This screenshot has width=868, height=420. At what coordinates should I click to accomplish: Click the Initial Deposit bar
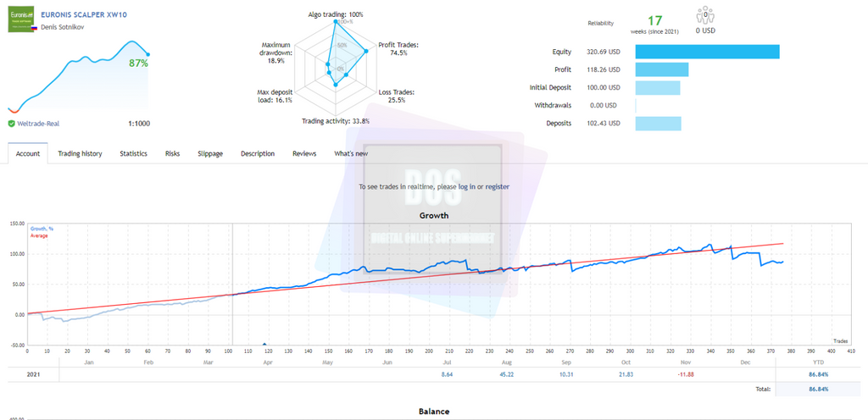tap(658, 87)
